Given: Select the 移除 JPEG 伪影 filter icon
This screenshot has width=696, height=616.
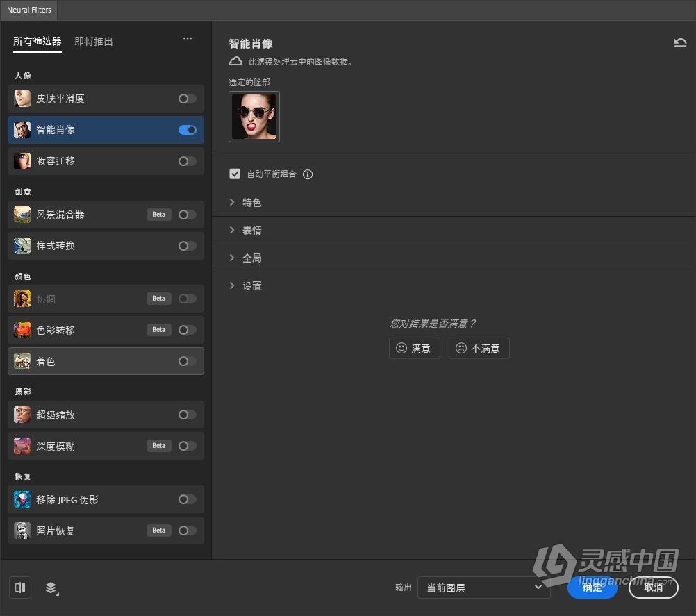Looking at the screenshot, I should point(22,499).
